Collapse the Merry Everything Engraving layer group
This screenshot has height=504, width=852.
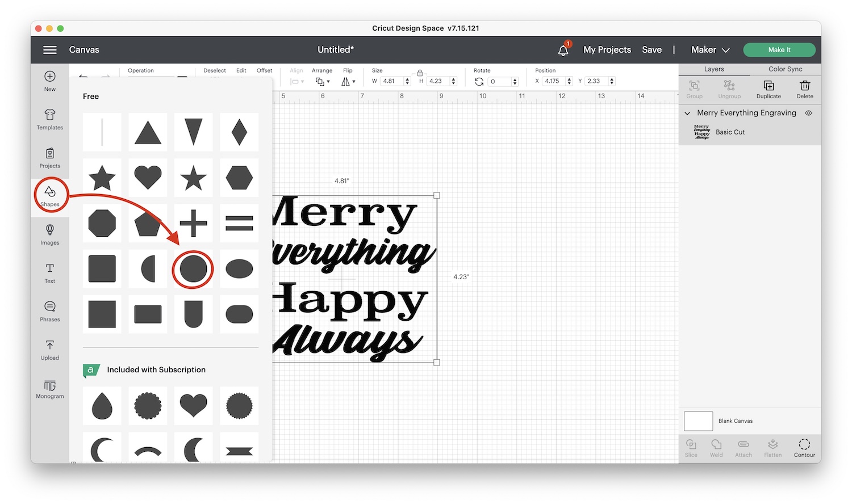(687, 113)
